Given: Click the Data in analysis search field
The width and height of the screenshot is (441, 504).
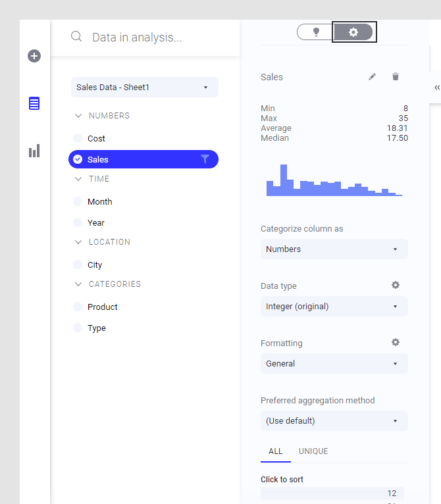Looking at the screenshot, I should tap(158, 38).
